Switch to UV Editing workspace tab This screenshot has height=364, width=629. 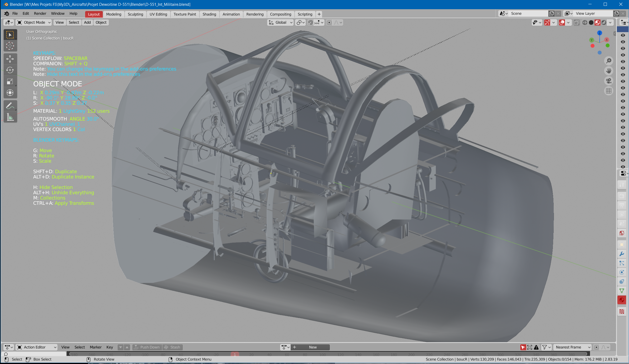[x=158, y=14]
